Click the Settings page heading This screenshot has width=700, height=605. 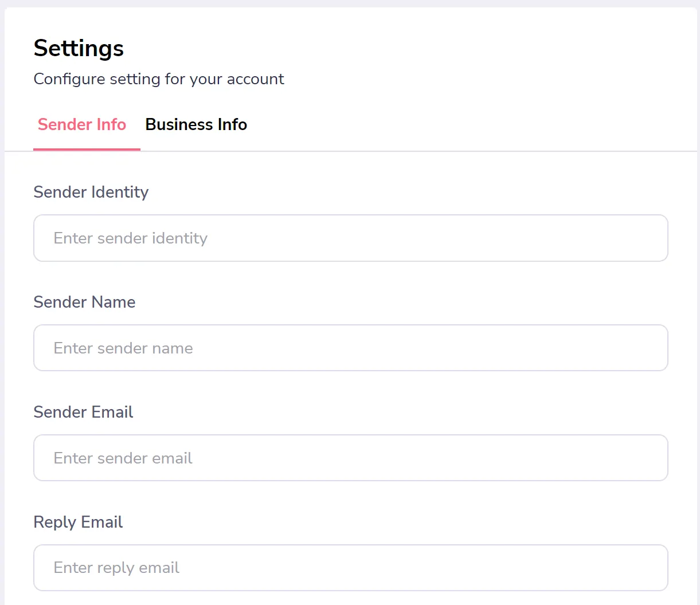pyautogui.click(x=79, y=48)
